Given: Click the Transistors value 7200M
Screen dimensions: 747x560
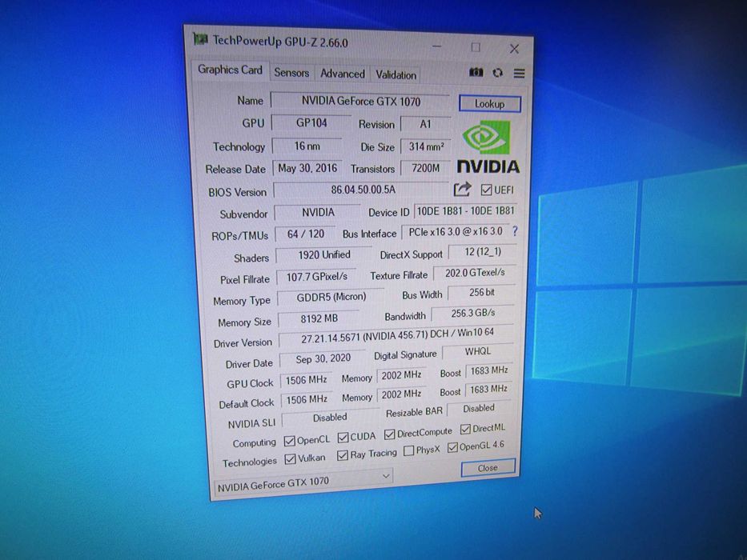Looking at the screenshot, I should 425,168.
